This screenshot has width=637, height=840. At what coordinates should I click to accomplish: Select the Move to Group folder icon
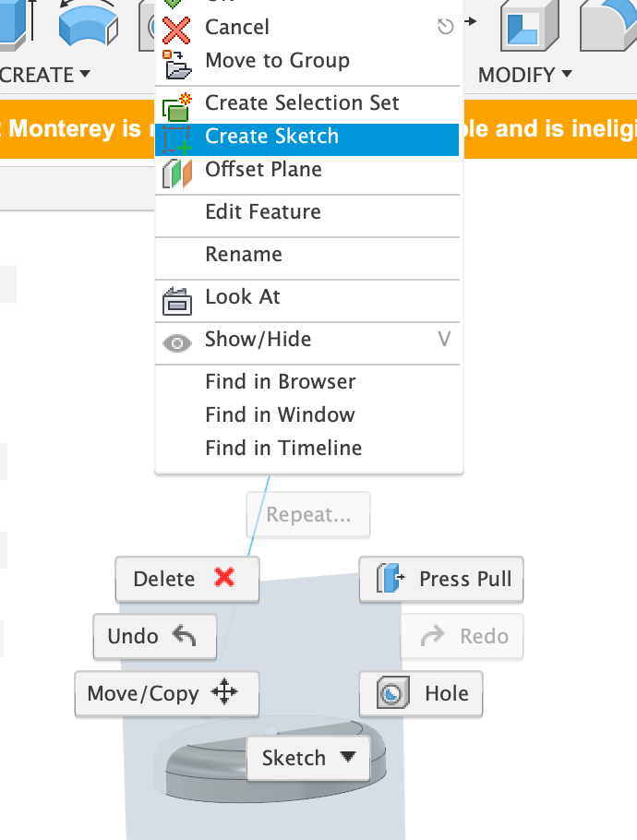[x=177, y=64]
